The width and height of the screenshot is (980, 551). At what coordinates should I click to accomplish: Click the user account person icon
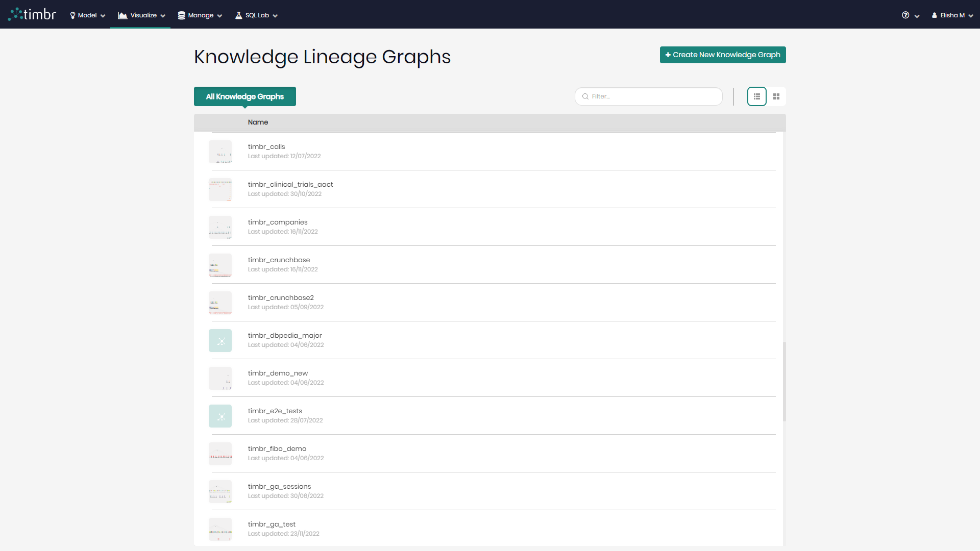pos(935,15)
